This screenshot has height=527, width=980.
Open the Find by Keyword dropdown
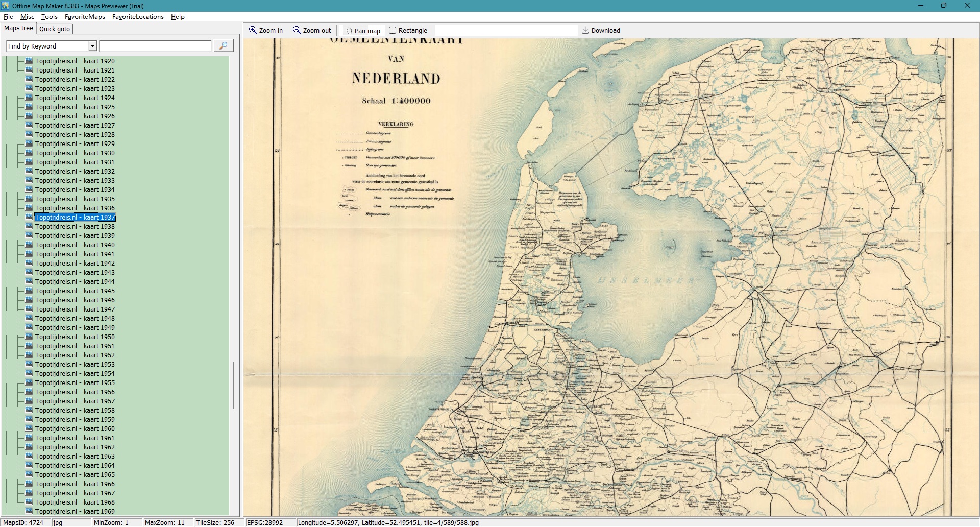tap(92, 46)
